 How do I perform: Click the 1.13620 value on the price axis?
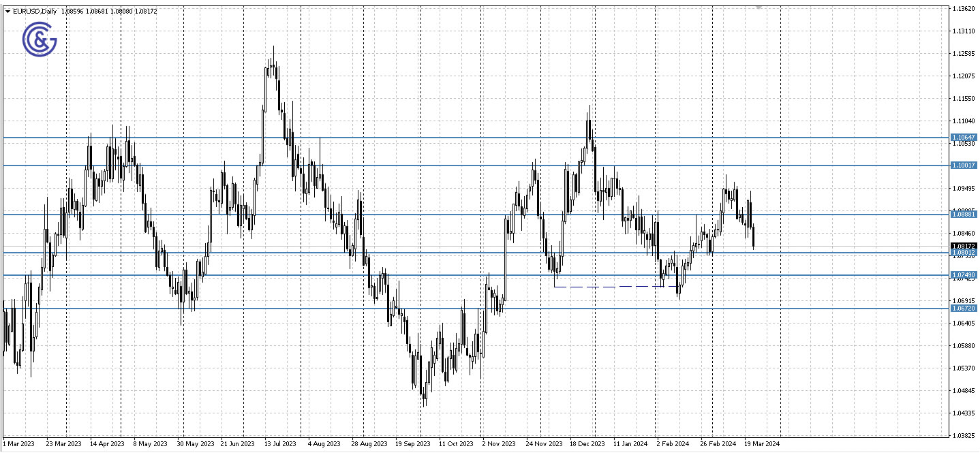click(963, 7)
